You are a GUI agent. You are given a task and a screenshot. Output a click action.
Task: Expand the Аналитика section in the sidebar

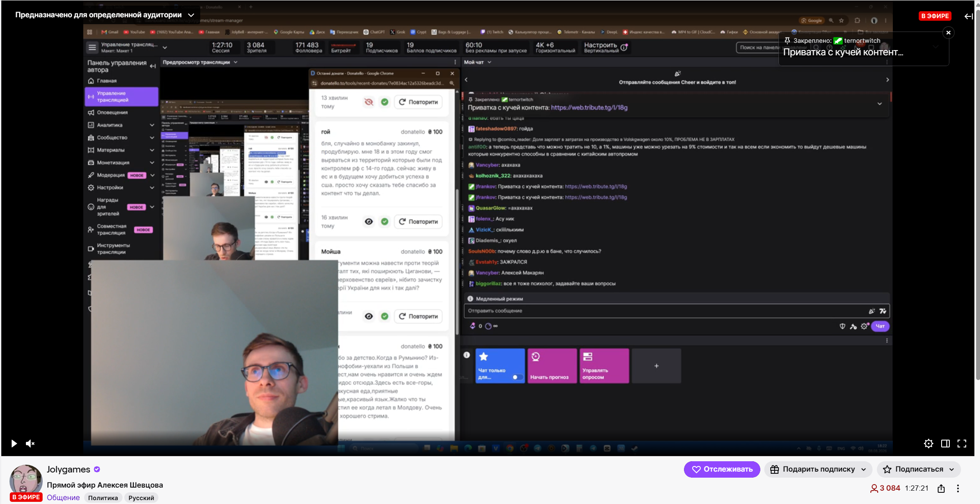pyautogui.click(x=152, y=125)
